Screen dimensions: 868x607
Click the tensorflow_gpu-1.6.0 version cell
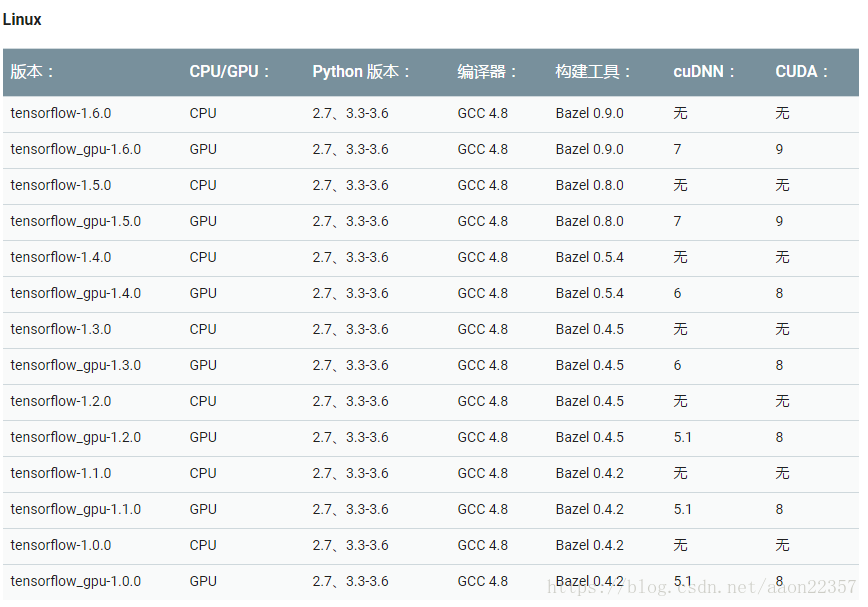pyautogui.click(x=76, y=149)
